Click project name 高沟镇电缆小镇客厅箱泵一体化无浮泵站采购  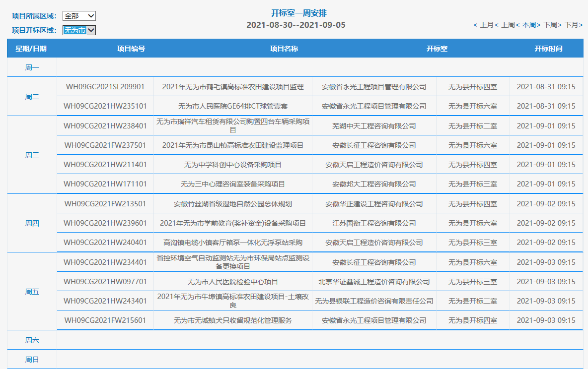(x=233, y=243)
